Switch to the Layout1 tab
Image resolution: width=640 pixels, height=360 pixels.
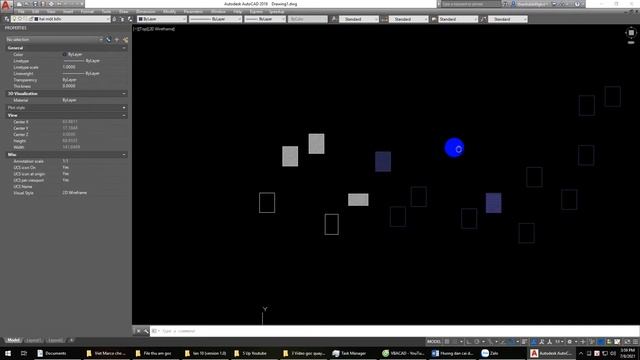pyautogui.click(x=34, y=340)
